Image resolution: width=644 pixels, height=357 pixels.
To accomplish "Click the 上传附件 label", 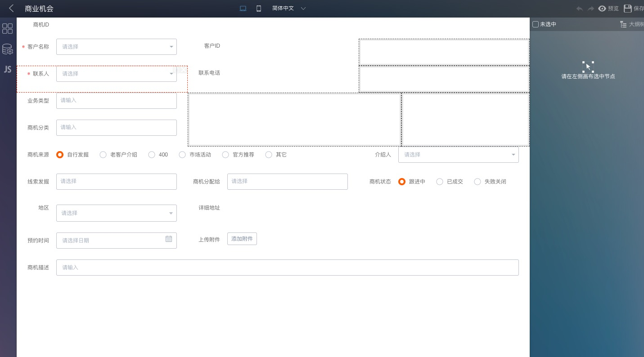I will [x=209, y=240].
